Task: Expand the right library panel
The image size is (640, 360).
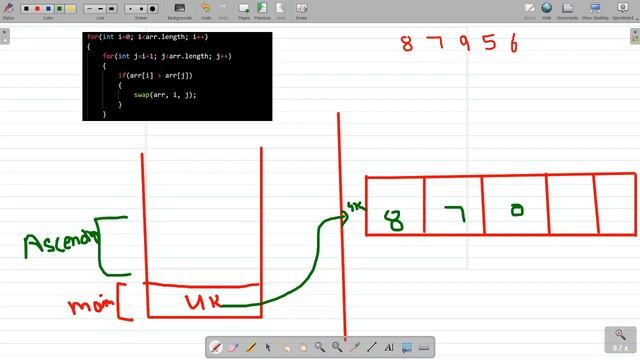Action: (x=635, y=36)
